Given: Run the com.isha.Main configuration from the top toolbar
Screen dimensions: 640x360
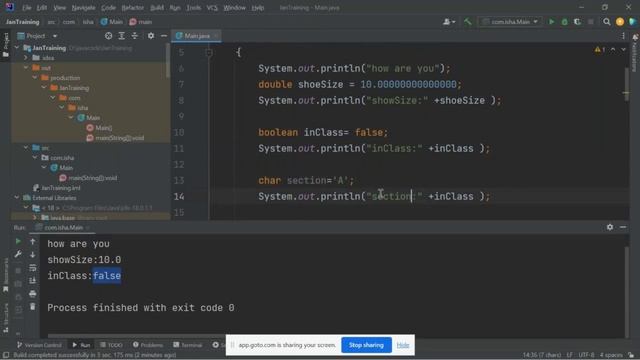Looking at the screenshot, I should (x=551, y=22).
